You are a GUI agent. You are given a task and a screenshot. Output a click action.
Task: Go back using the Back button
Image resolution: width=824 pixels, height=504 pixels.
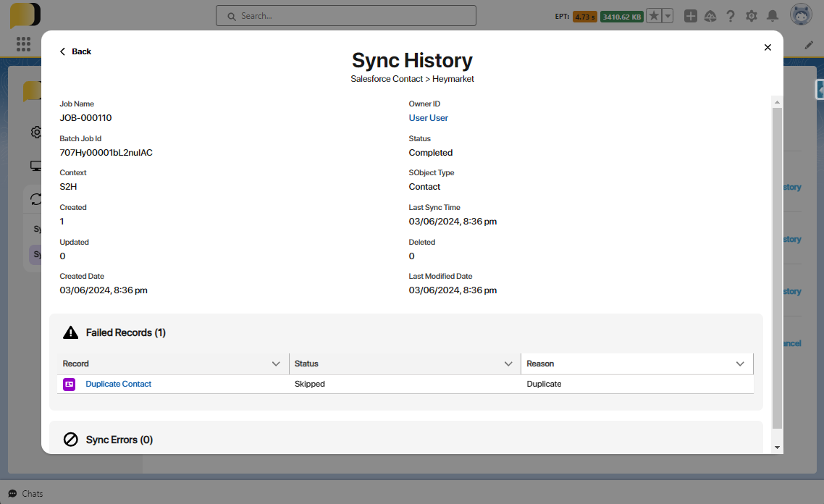click(75, 51)
